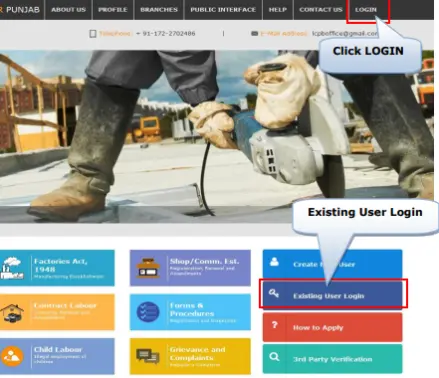The image size is (439, 378).
Task: Open the HELP menu item
Action: pos(278,10)
